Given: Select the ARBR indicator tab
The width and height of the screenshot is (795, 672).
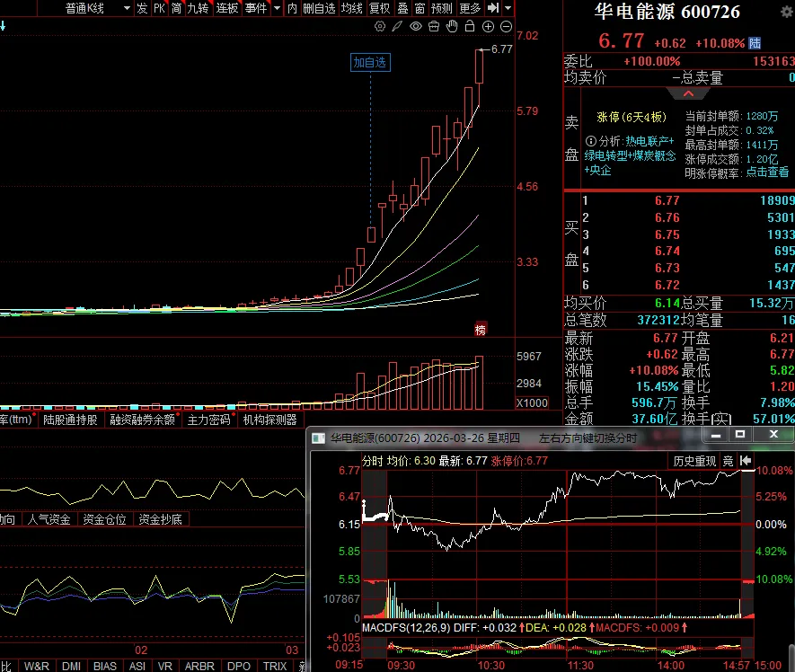Looking at the screenshot, I should point(199,666).
